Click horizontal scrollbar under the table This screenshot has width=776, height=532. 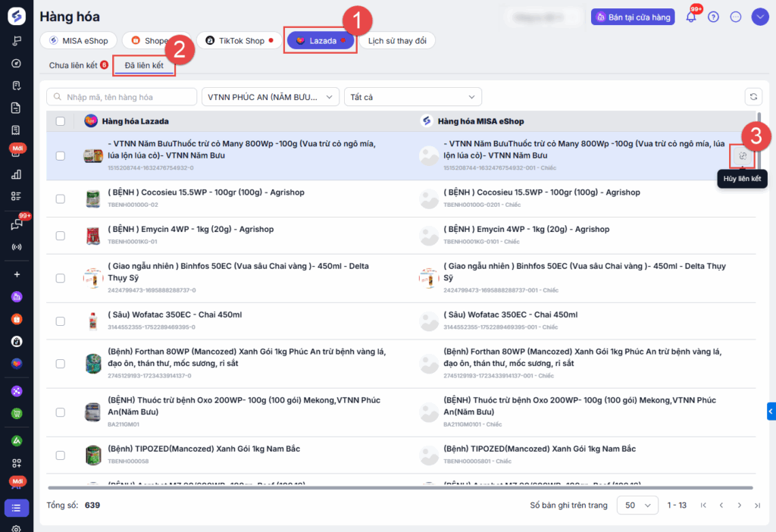(400, 488)
